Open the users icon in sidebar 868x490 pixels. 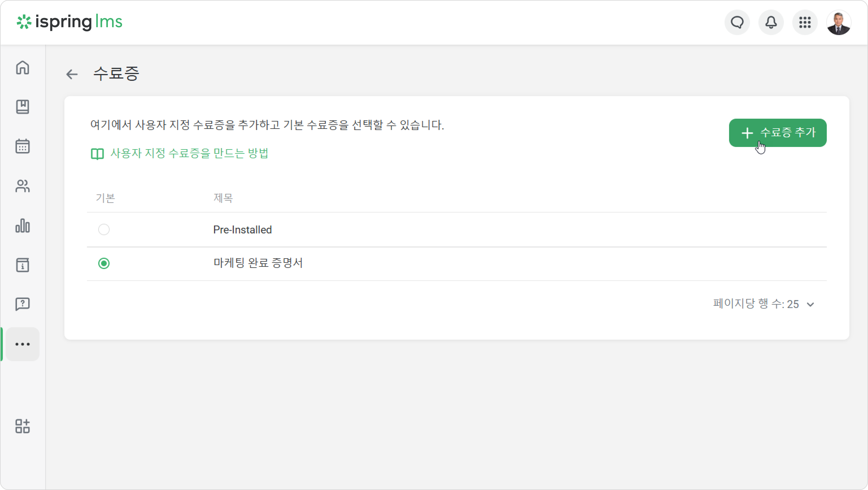click(x=23, y=186)
